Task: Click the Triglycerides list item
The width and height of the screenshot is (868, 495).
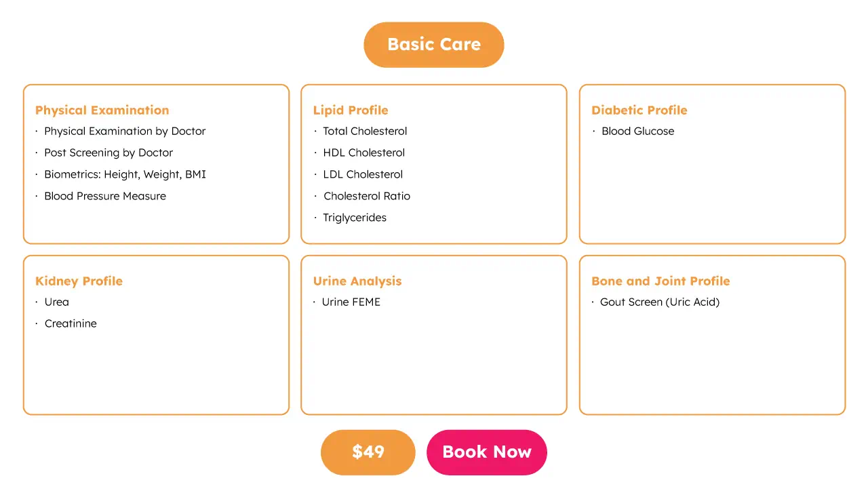Action: (355, 218)
